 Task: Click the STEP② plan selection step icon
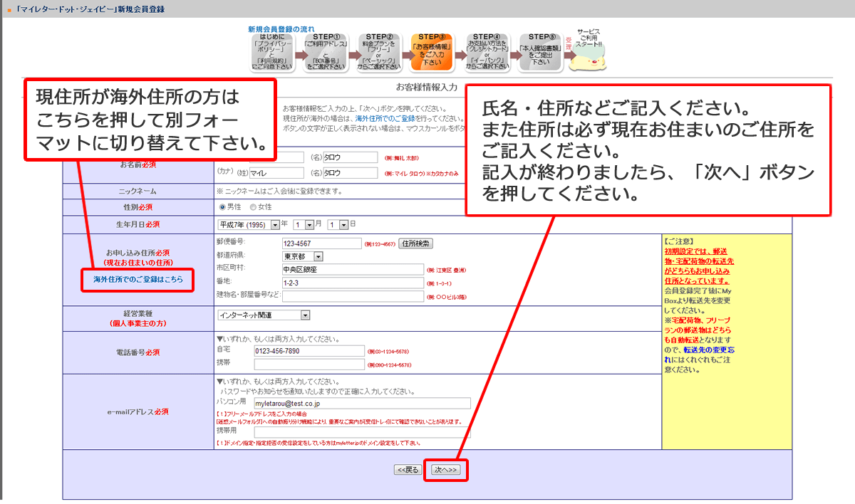click(379, 51)
